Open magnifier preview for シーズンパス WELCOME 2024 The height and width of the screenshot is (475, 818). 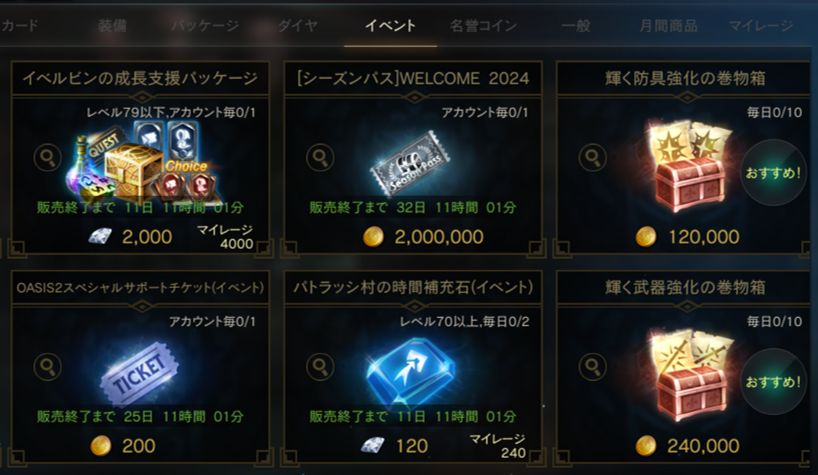[320, 157]
